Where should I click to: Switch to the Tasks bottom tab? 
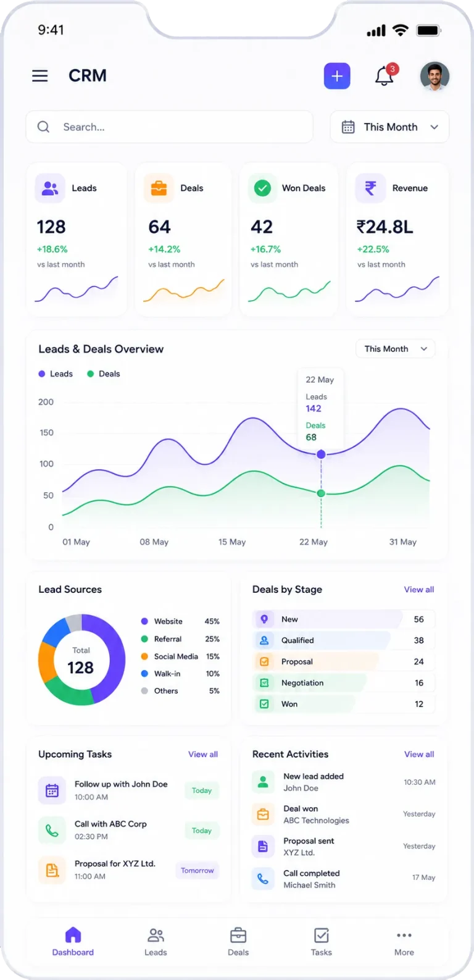point(322,942)
